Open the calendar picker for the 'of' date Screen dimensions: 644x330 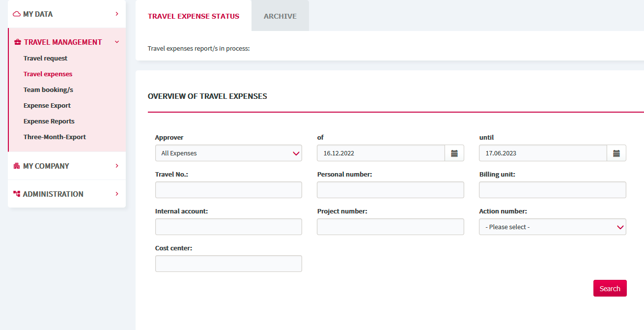(x=454, y=153)
